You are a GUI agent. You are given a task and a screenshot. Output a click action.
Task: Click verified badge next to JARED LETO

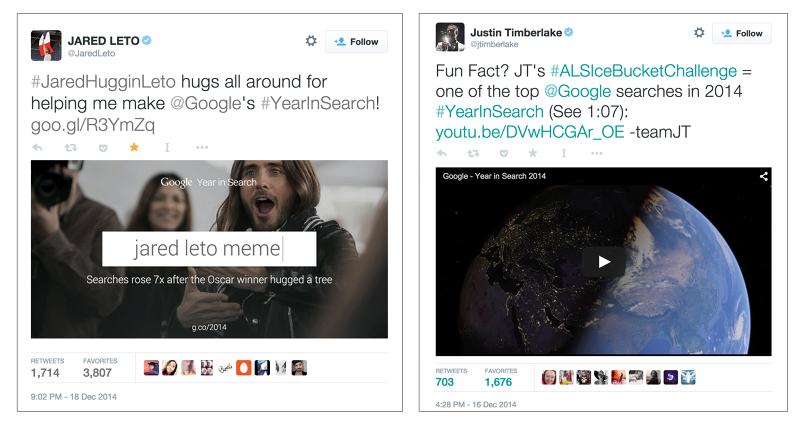tap(146, 40)
